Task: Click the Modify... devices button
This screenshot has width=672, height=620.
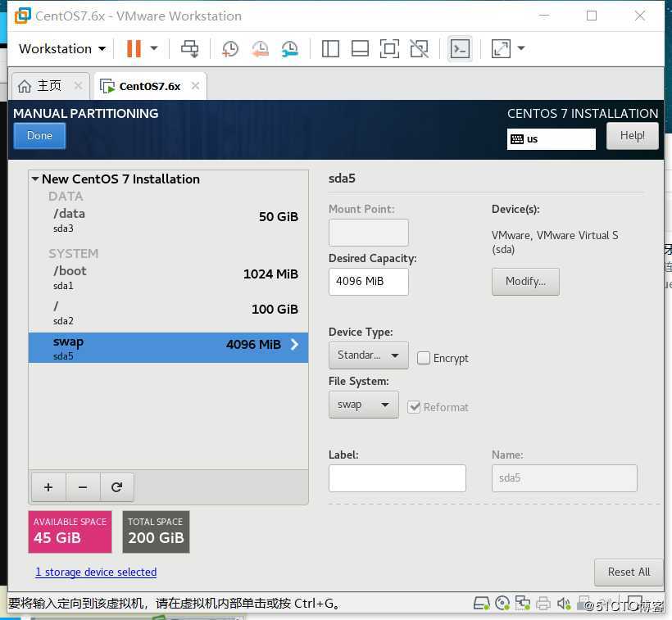Action: pyautogui.click(x=525, y=281)
